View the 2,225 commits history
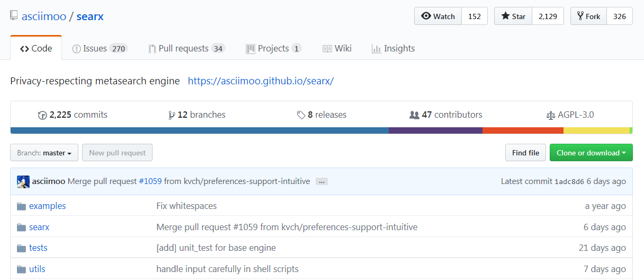 pos(73,115)
